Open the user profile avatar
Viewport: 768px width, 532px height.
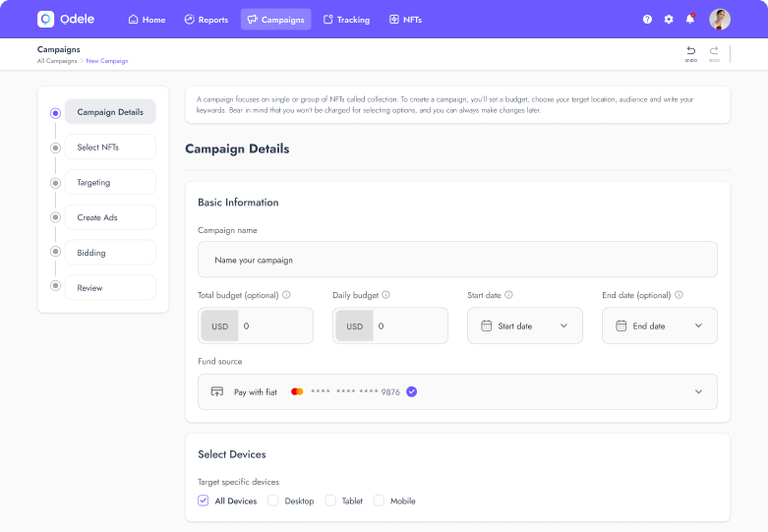click(x=720, y=19)
